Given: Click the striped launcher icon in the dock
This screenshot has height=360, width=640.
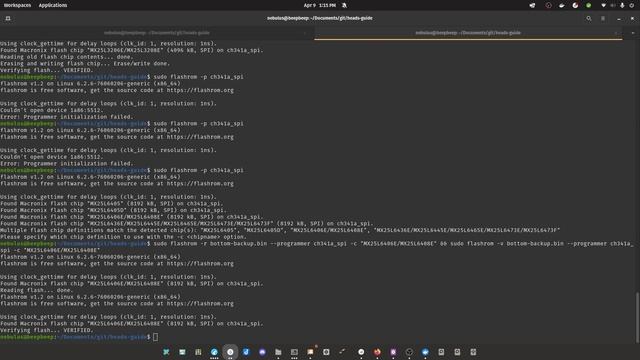Looking at the screenshot, I should 198,352.
